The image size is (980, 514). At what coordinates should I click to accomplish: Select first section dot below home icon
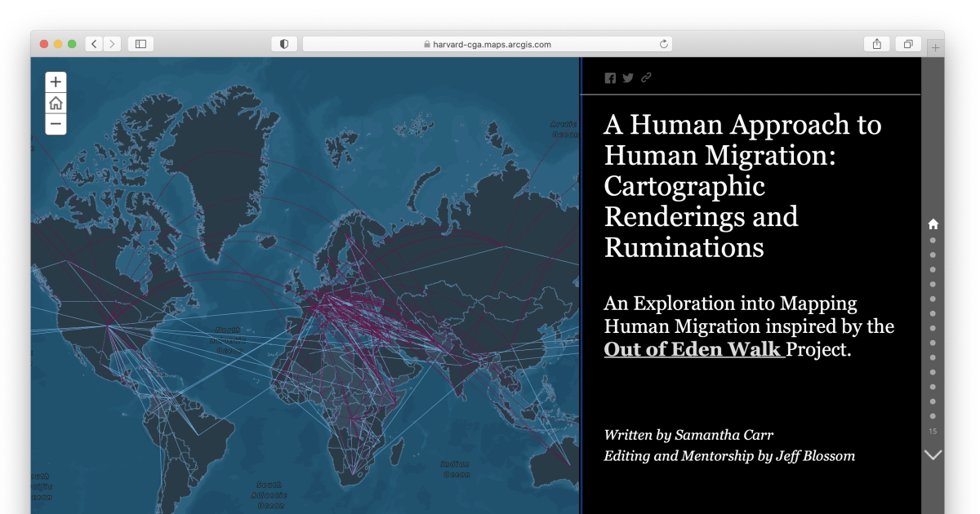tap(933, 241)
